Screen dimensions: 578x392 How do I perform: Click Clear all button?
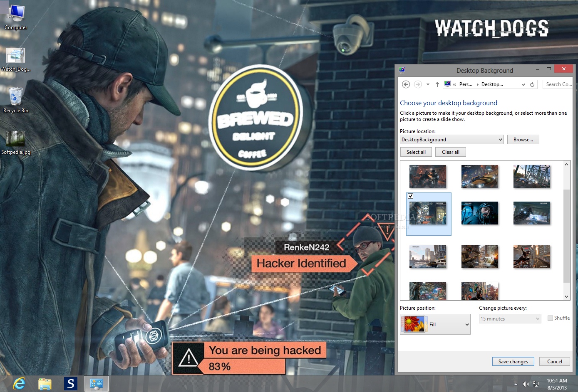pos(451,152)
